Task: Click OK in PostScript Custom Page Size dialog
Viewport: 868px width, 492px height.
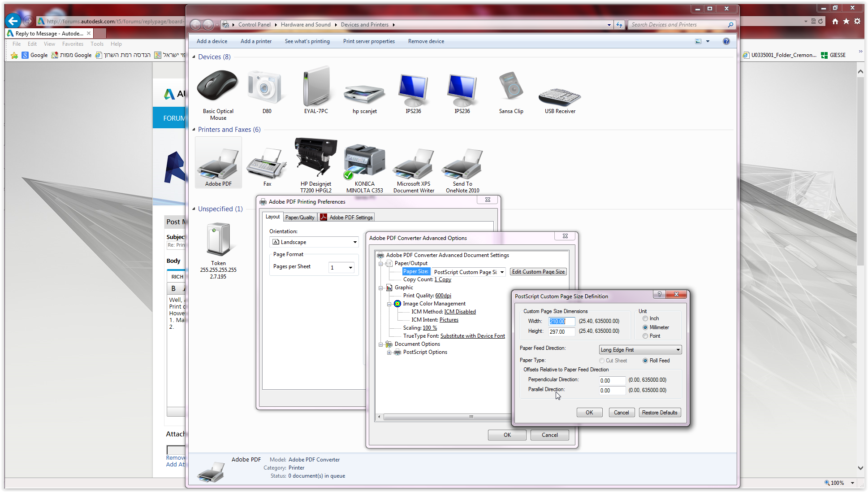Action: [589, 413]
